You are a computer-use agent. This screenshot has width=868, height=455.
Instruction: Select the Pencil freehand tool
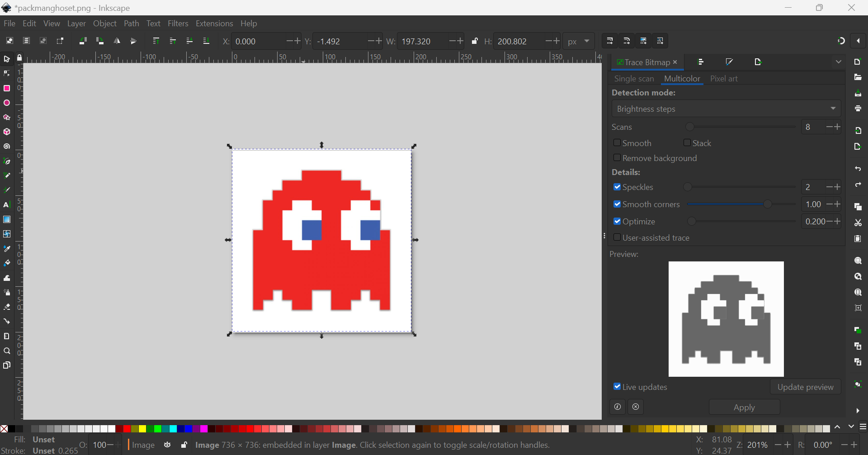click(7, 175)
